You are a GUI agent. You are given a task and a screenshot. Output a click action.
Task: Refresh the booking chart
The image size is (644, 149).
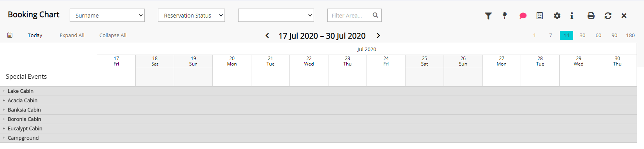608,16
